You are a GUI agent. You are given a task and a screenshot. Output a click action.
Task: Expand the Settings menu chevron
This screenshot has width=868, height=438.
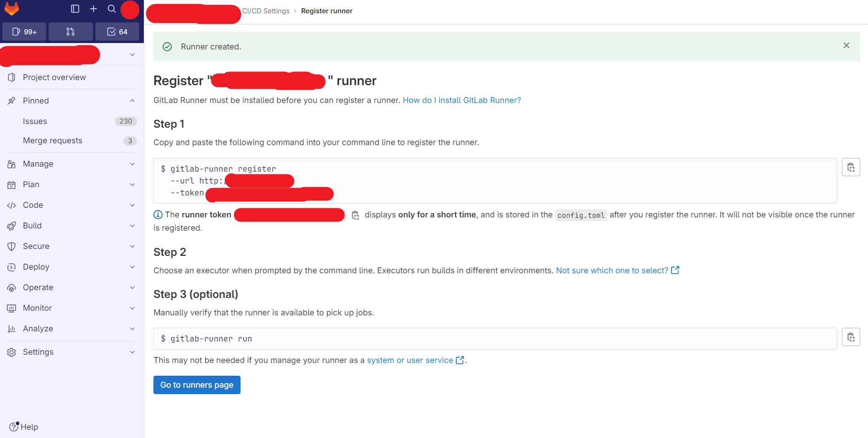[x=132, y=352]
